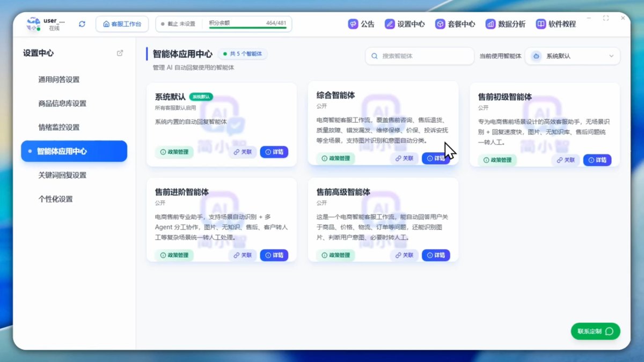Click 政策管理 on the 售前高级智能体 card
Screen dimensions: 644x362
336,255
